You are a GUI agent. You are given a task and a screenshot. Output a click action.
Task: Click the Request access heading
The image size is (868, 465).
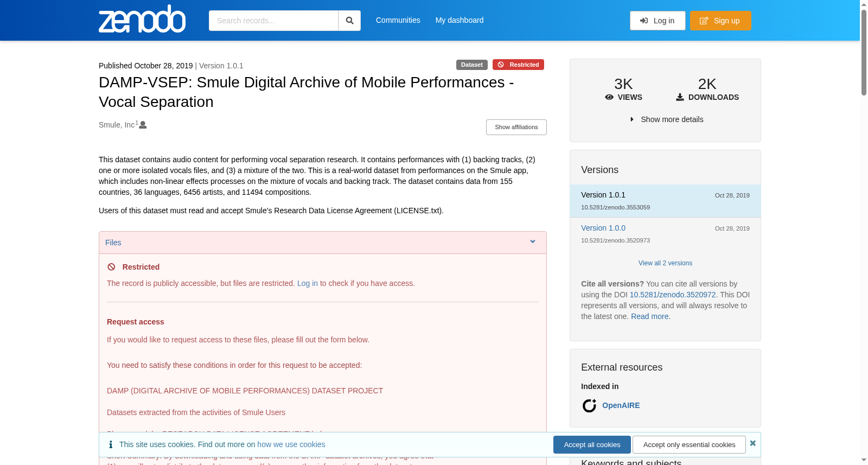tap(136, 322)
